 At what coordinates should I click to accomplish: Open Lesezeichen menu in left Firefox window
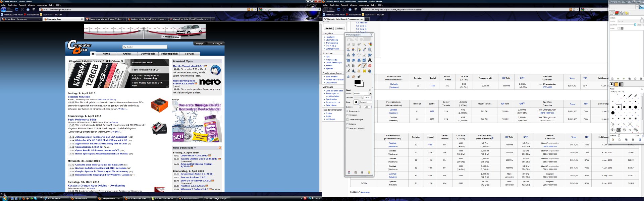coord(42,5)
